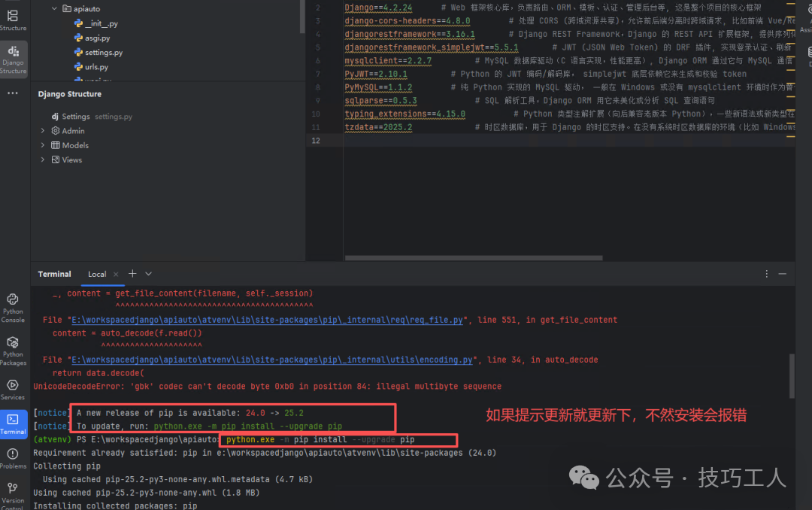Hide the Terminal panel
This screenshot has width=812, height=510.
pos(783,274)
